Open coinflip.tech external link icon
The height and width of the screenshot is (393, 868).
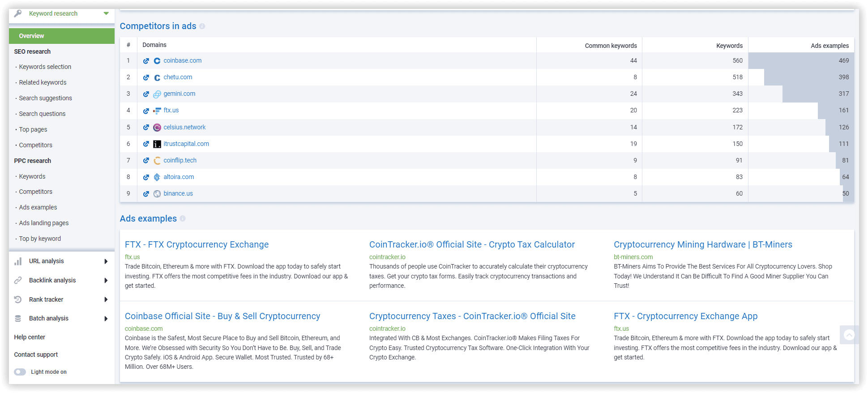(x=146, y=161)
